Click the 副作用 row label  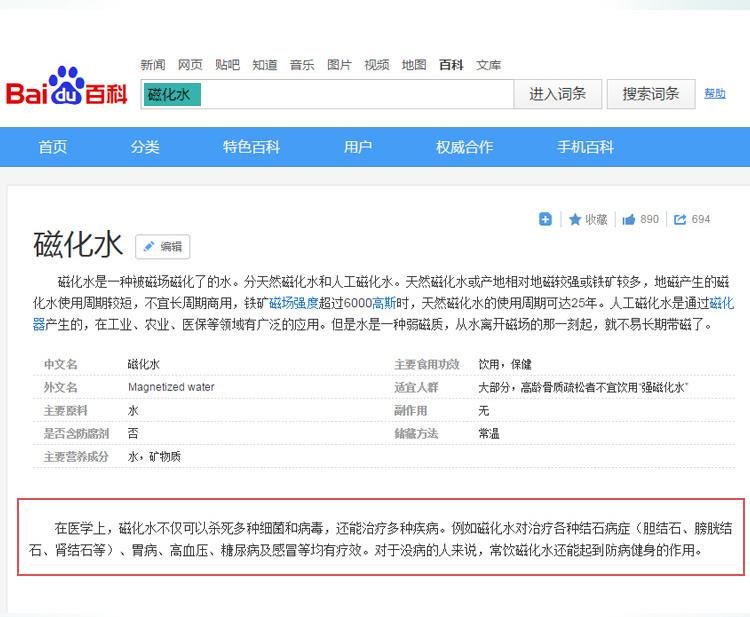pos(411,411)
